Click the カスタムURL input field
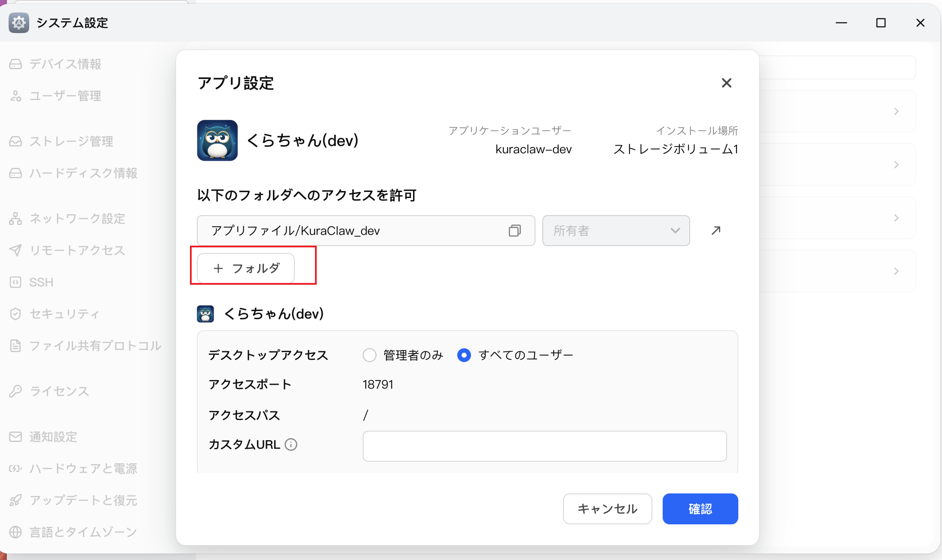The width and height of the screenshot is (942, 560). pyautogui.click(x=545, y=446)
